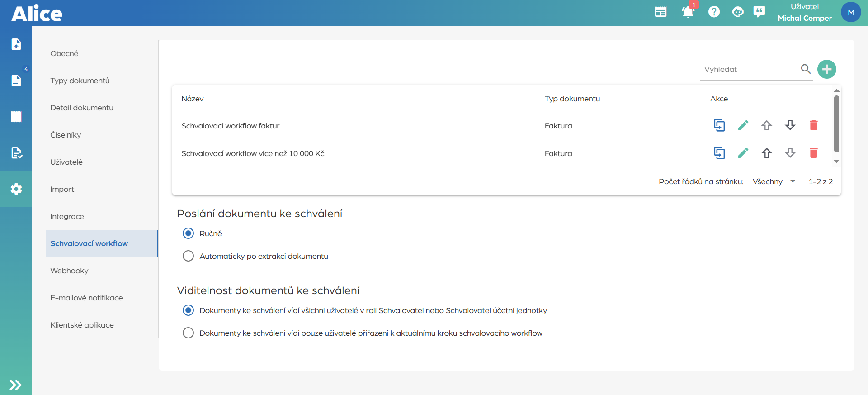
Task: Open settings gear in left sidebar
Action: (x=16, y=189)
